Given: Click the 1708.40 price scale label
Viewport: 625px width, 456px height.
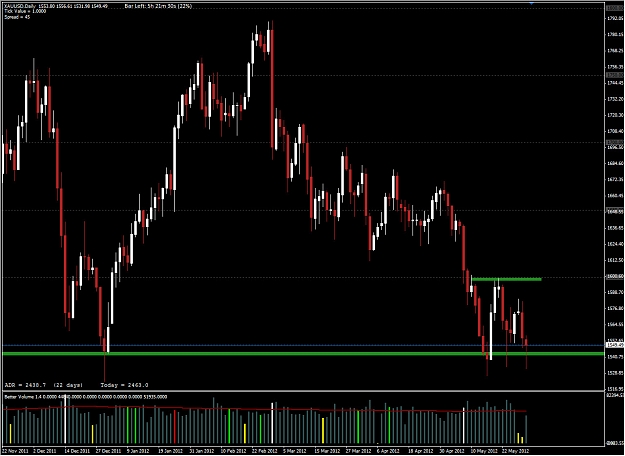Looking at the screenshot, I should (x=615, y=131).
